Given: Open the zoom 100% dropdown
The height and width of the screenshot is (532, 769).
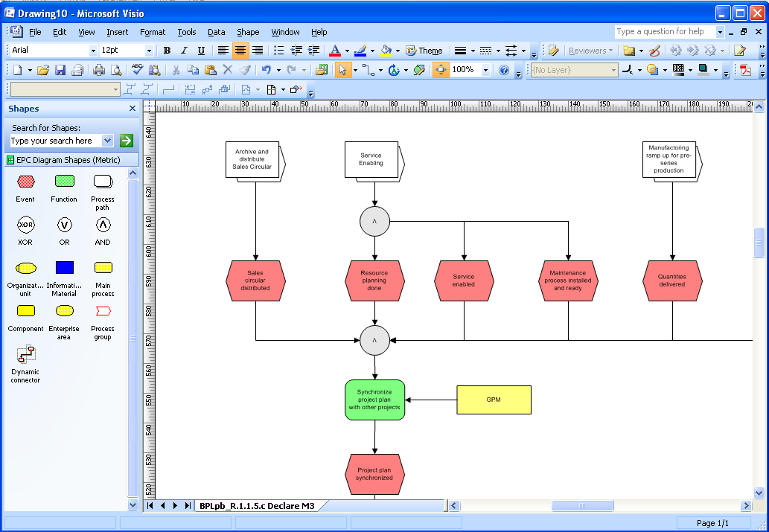Looking at the screenshot, I should tap(485, 70).
